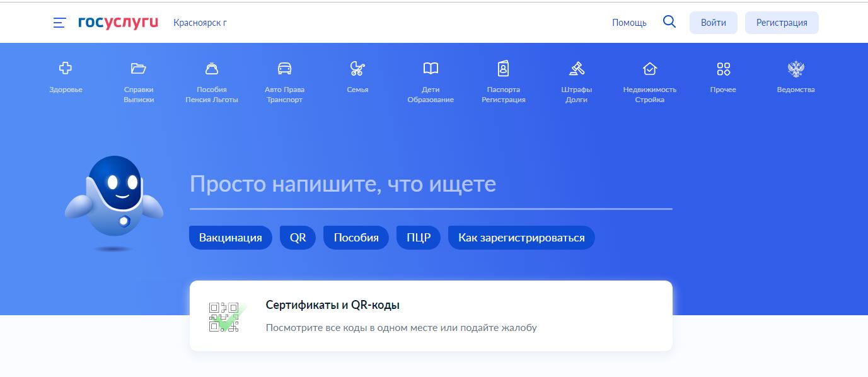Click the QR-code certificate icon
This screenshot has width=868, height=377.
click(226, 316)
